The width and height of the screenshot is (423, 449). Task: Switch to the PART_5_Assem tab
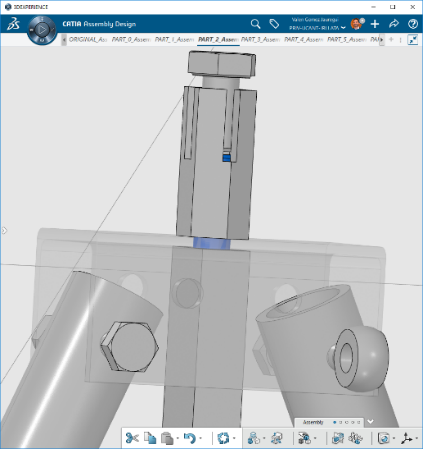pos(347,39)
